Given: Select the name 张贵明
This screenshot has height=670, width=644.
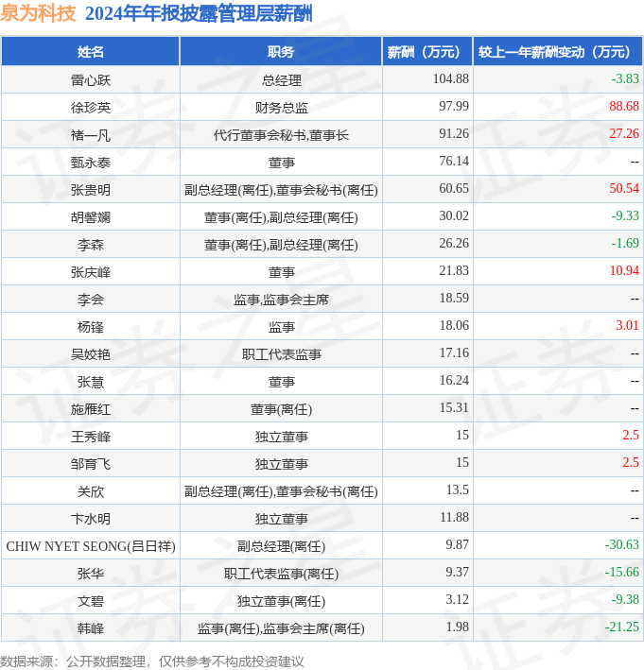Looking at the screenshot, I should tap(90, 190).
